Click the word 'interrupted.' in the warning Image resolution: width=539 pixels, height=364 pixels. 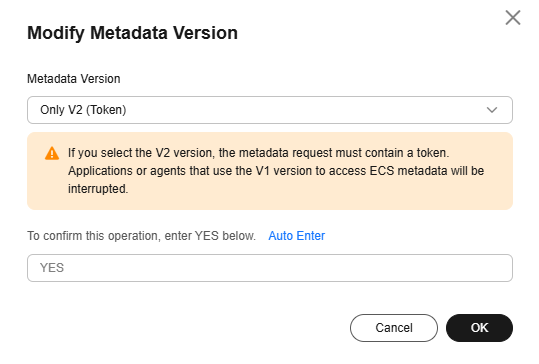click(98, 189)
